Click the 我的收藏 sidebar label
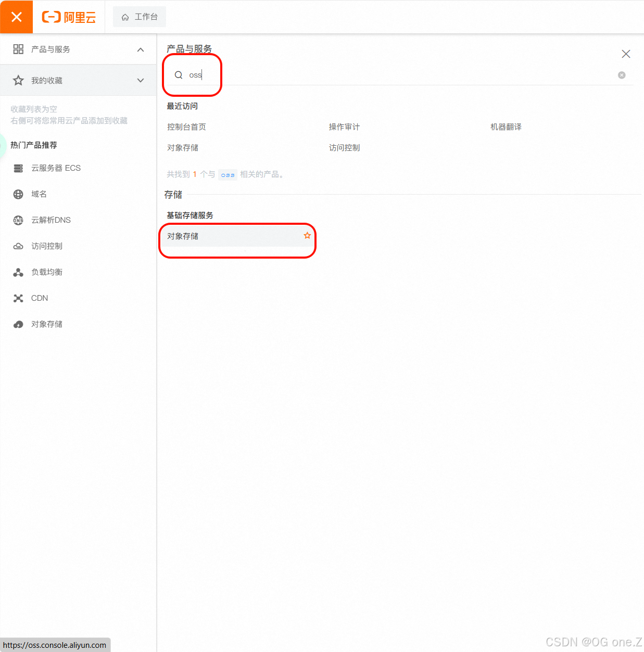Image resolution: width=644 pixels, height=652 pixels. (x=47, y=80)
